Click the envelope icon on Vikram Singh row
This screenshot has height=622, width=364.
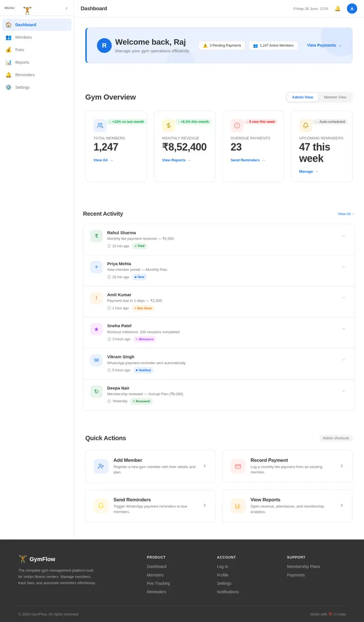(96, 360)
